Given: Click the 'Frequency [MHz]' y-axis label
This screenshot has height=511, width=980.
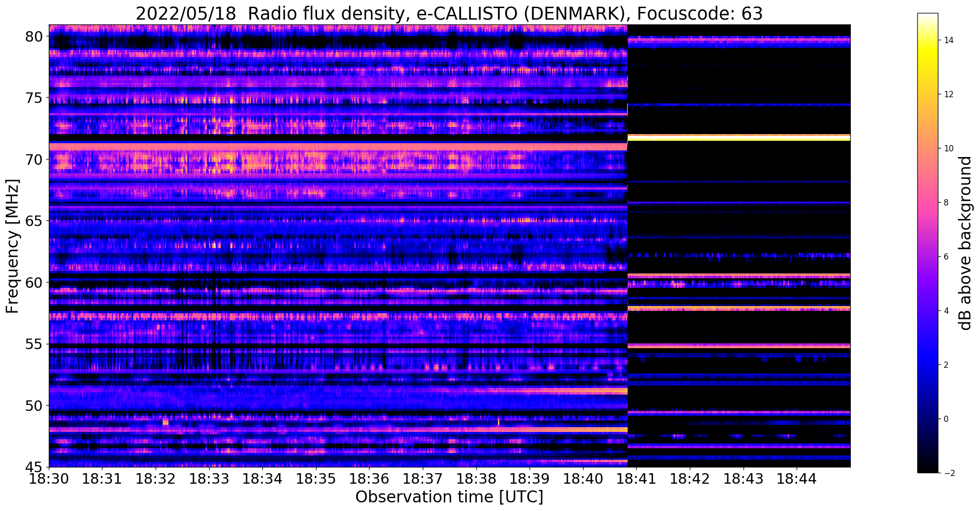Looking at the screenshot, I should click(12, 246).
